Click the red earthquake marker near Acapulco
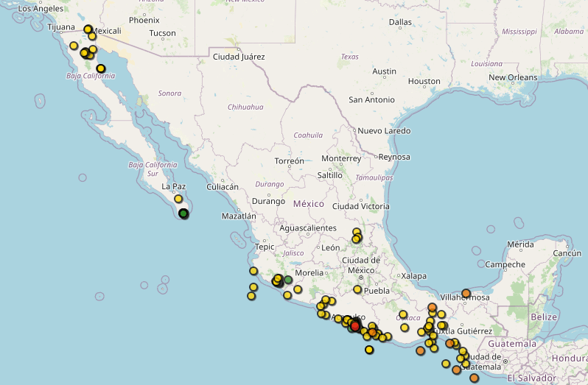Screen dimensions: 588x385 [355, 325]
